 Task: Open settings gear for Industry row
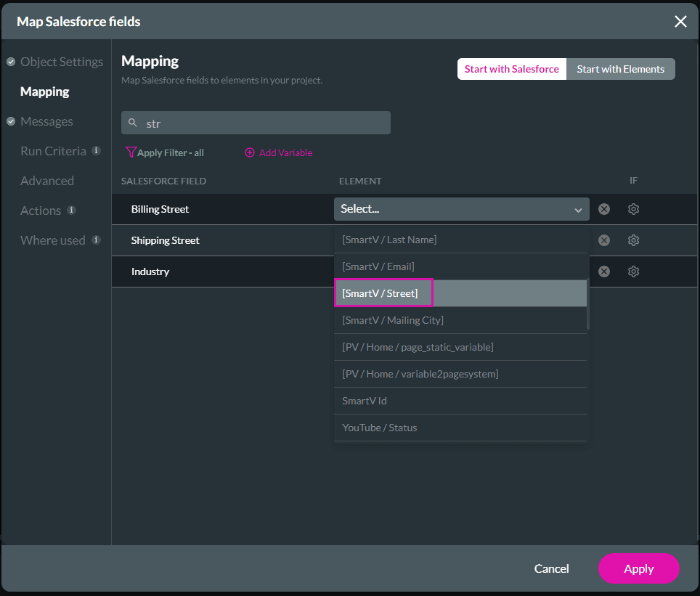(x=632, y=271)
